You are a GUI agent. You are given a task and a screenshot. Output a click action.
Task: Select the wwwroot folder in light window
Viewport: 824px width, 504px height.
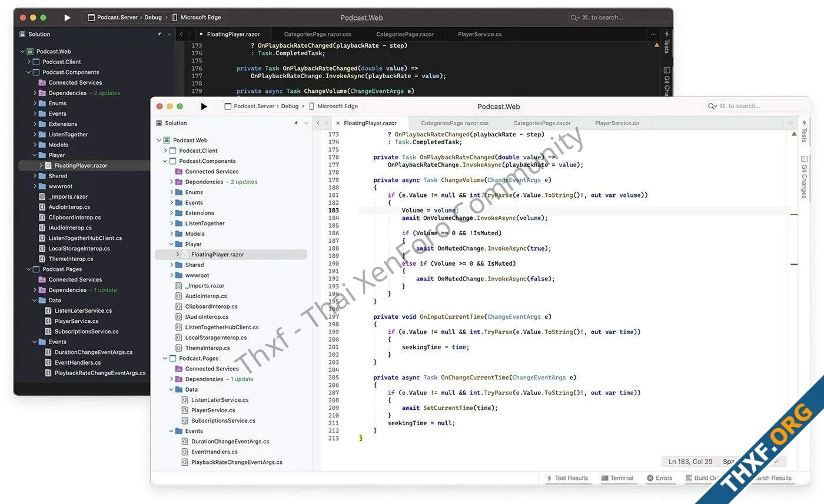tap(197, 275)
